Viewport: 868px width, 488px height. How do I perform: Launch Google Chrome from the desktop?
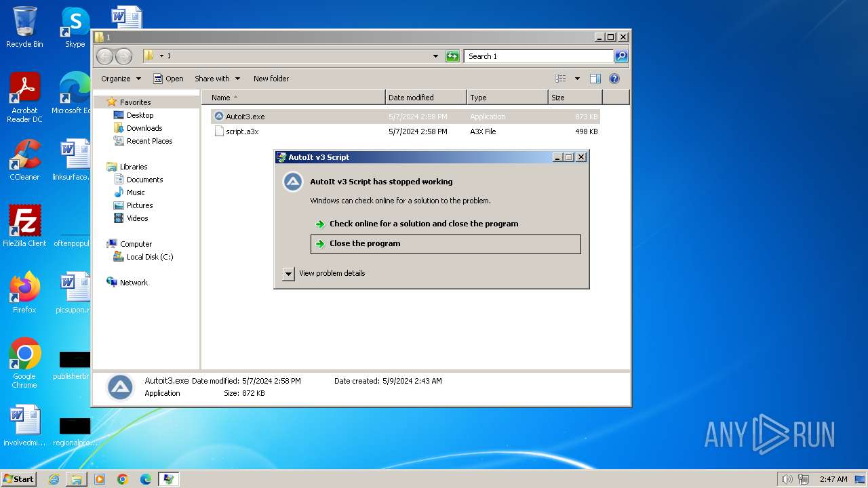[24, 363]
